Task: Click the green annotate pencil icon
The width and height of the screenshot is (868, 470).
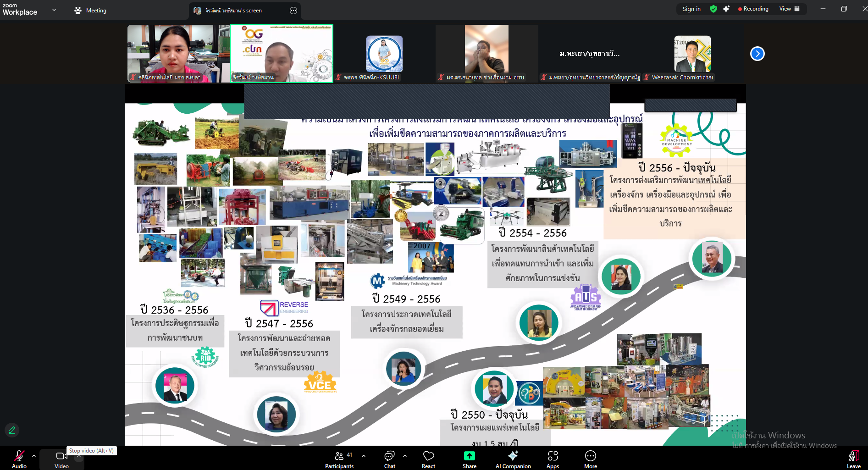Action: point(12,430)
